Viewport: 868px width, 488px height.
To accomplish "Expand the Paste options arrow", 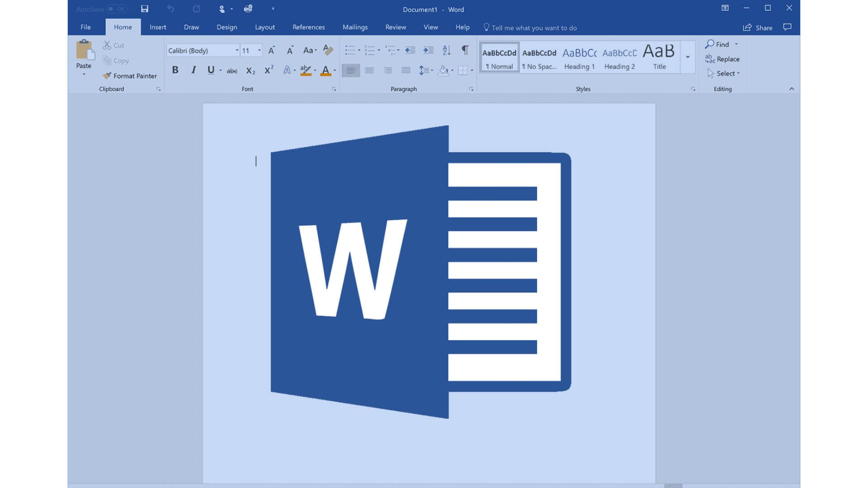I will [x=84, y=74].
